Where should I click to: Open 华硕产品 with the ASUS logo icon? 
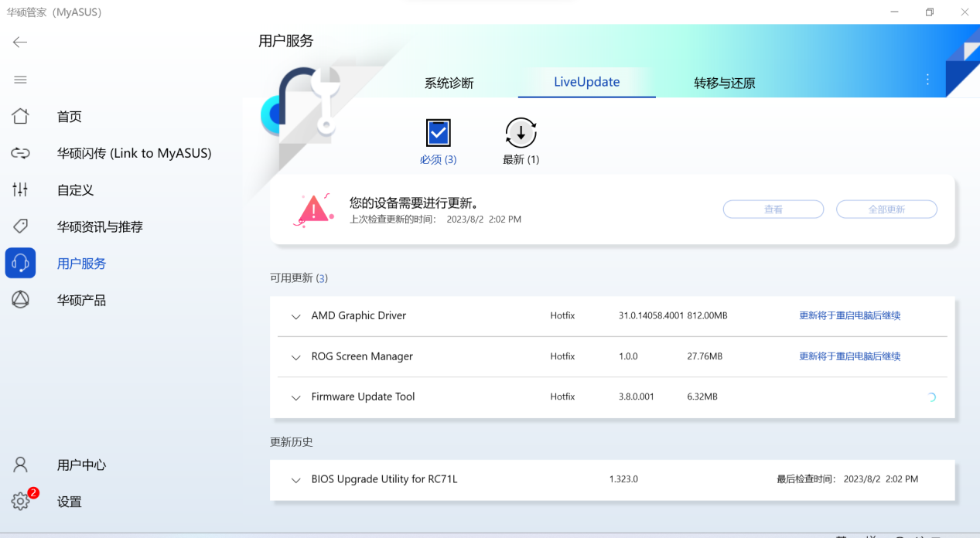click(20, 299)
